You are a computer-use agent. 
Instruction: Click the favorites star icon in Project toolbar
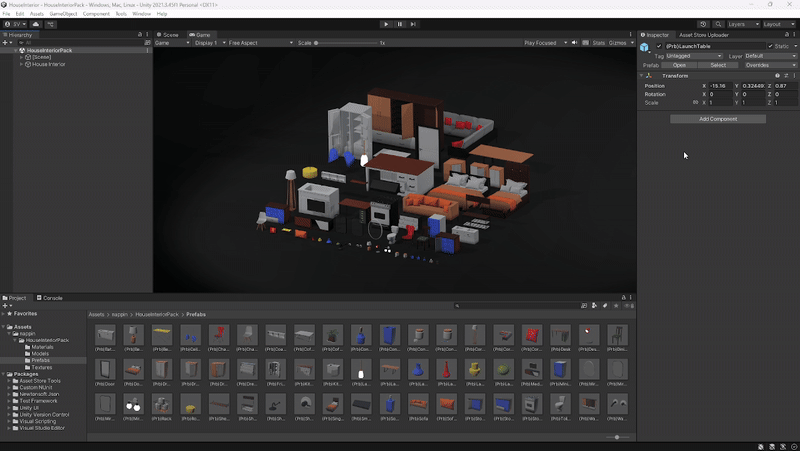tap(616, 306)
